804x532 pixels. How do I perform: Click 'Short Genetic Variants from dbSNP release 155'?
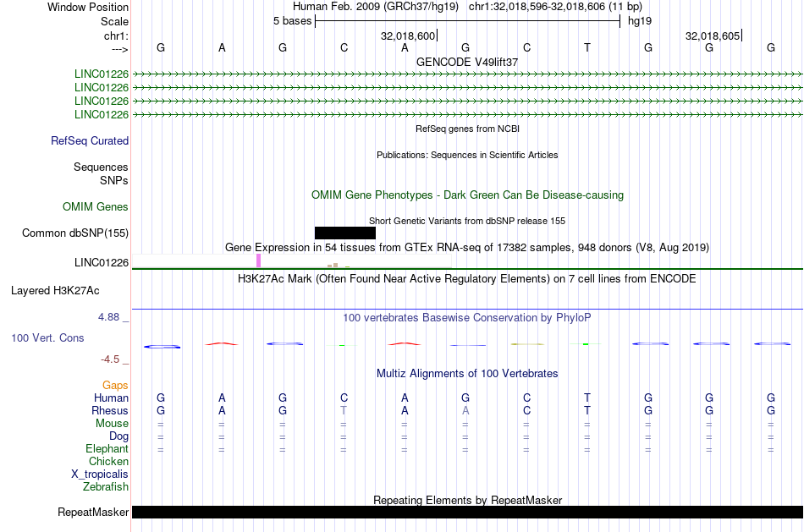point(467,221)
